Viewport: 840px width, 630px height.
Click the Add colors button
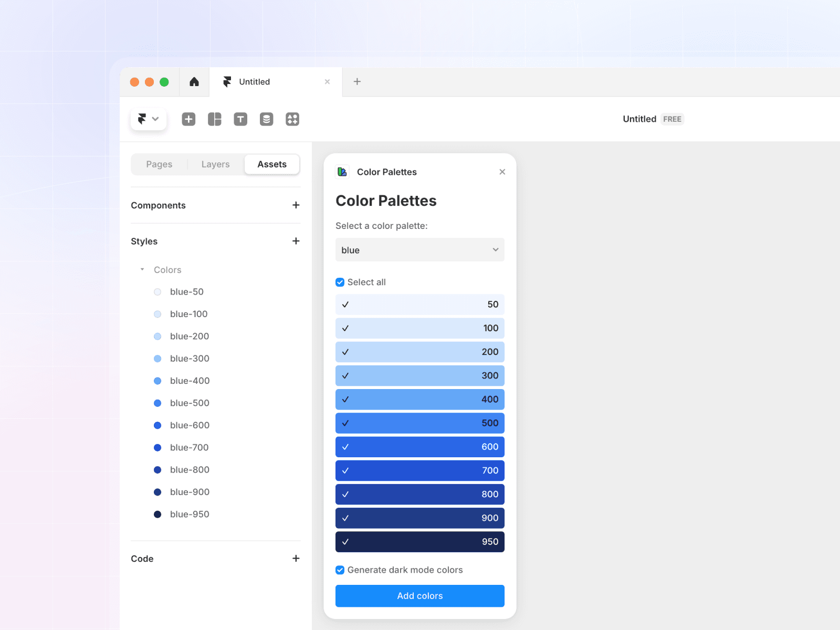[x=419, y=596]
